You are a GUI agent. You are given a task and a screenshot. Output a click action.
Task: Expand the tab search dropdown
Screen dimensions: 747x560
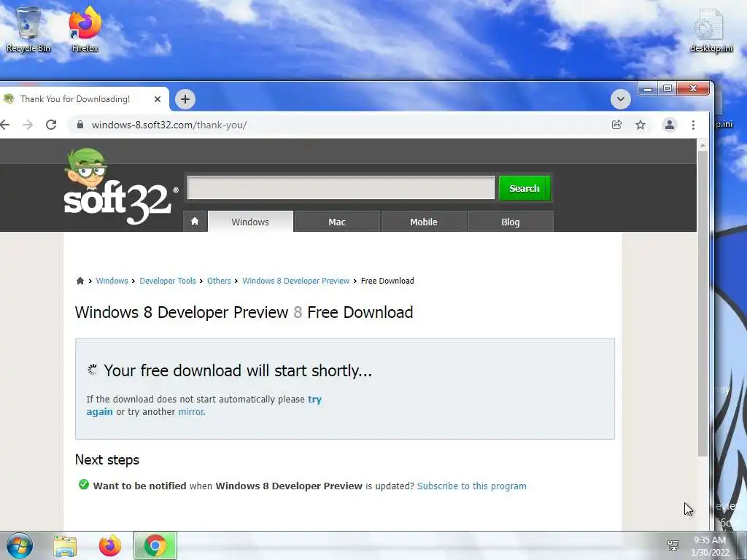[x=620, y=99]
